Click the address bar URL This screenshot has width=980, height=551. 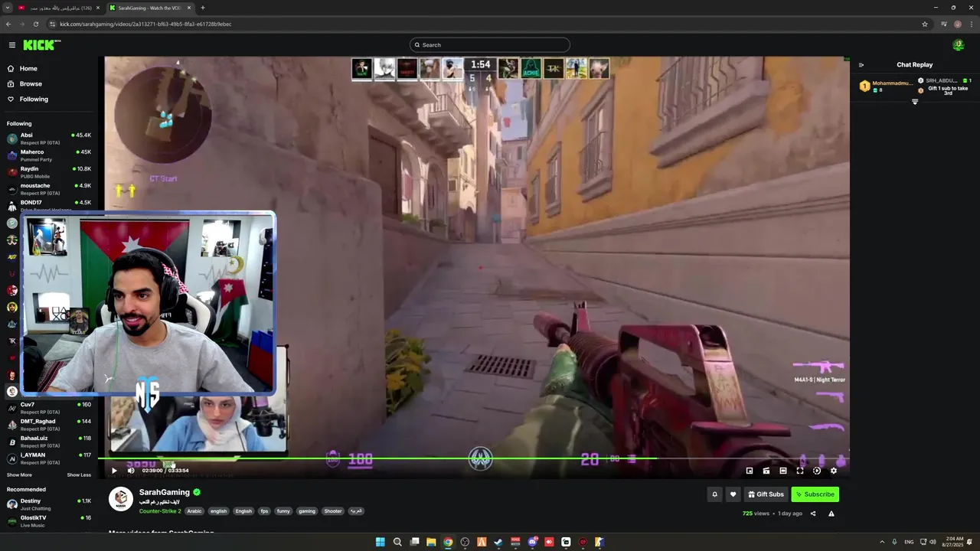(145, 24)
